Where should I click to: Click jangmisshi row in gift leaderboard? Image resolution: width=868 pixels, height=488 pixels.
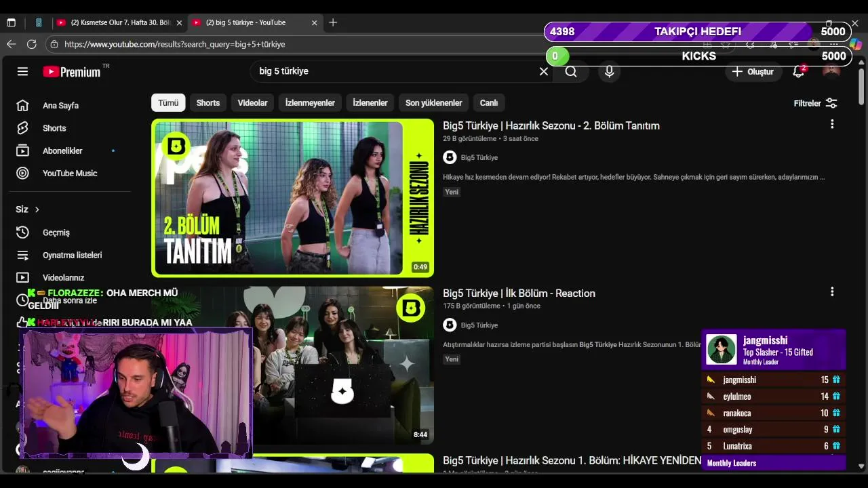773,380
